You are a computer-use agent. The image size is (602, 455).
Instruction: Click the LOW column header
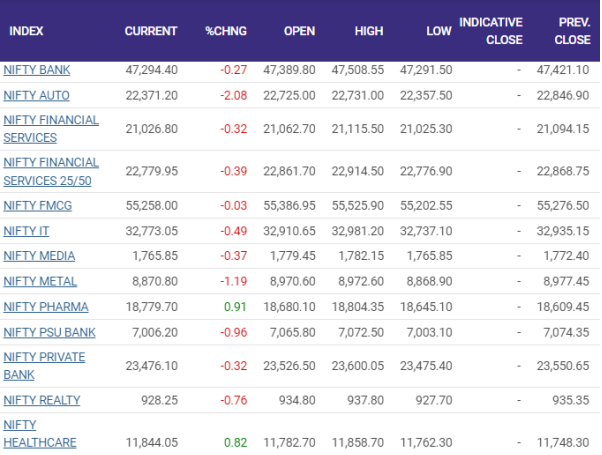click(438, 31)
